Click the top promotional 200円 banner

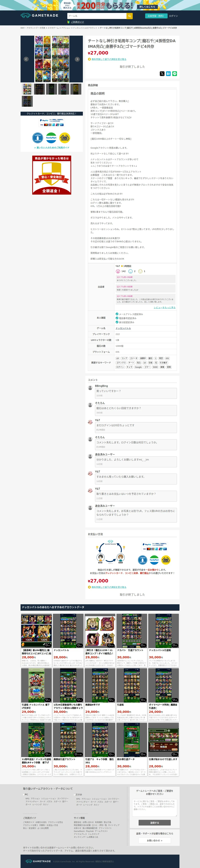100,5
